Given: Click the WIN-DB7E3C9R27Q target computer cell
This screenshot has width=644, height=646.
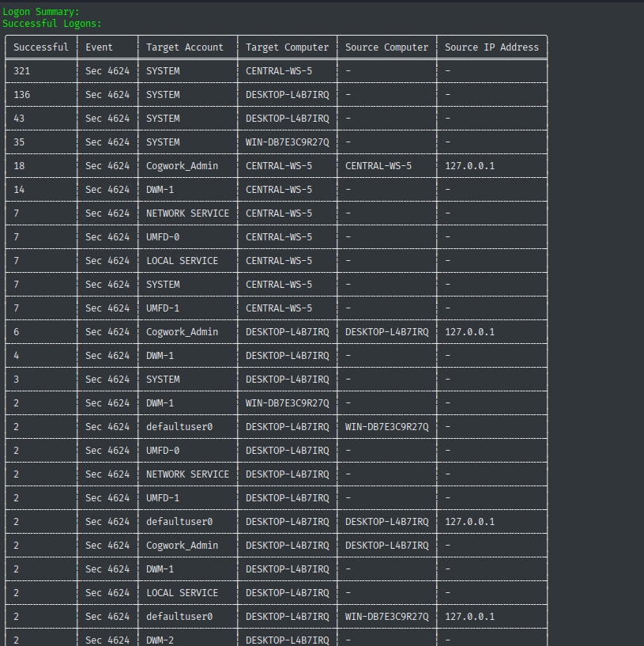Looking at the screenshot, I should 289,142.
